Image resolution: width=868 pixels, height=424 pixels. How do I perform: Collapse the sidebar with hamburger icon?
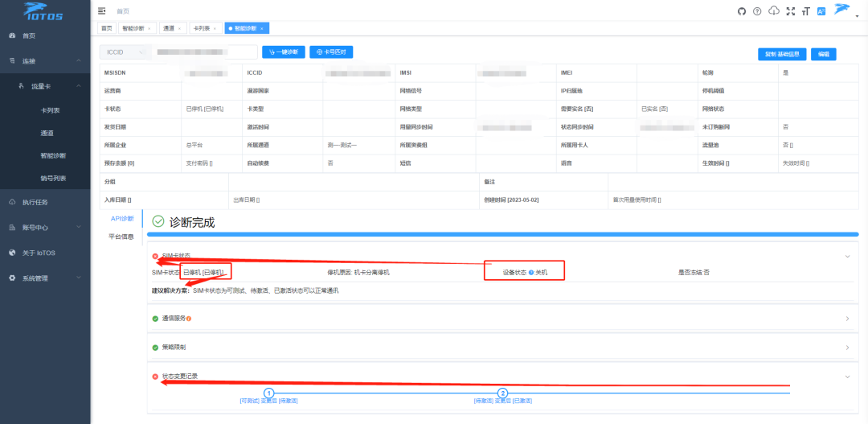(x=101, y=10)
